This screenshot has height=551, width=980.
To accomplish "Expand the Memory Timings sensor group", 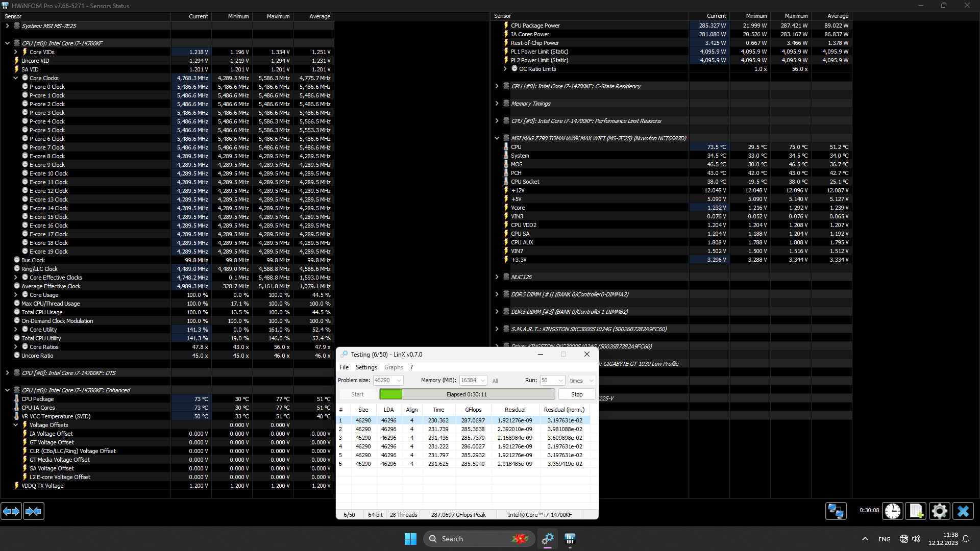I will 497,104.
